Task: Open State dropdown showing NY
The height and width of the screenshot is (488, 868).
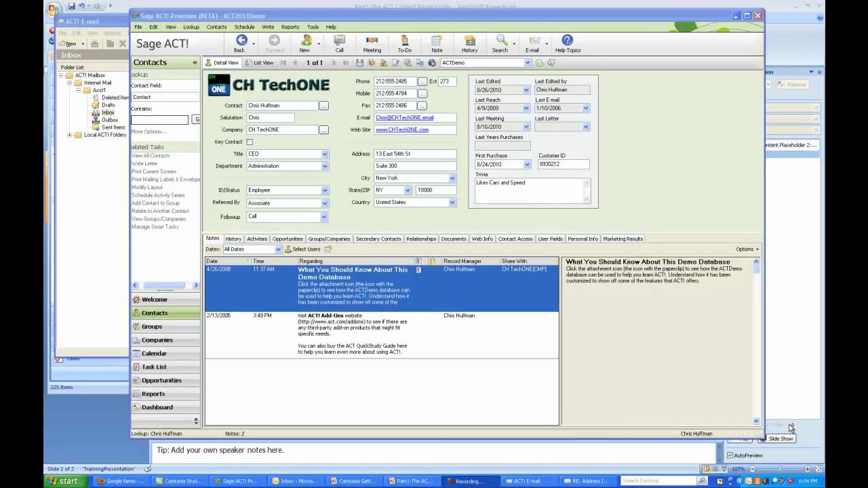Action: [x=408, y=190]
